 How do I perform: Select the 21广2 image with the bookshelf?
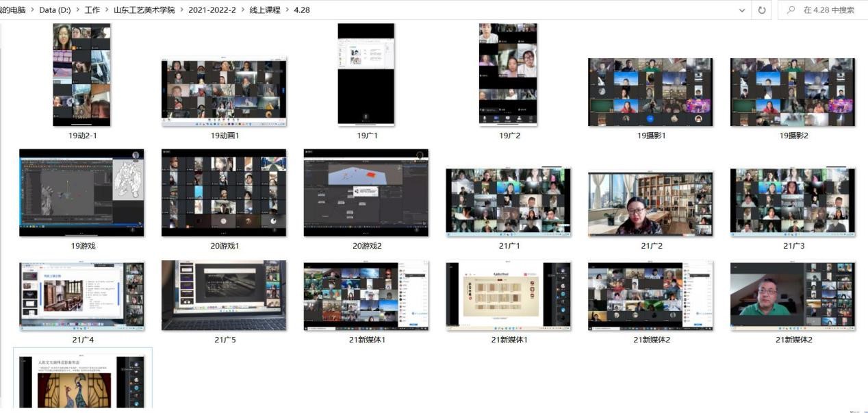point(650,203)
